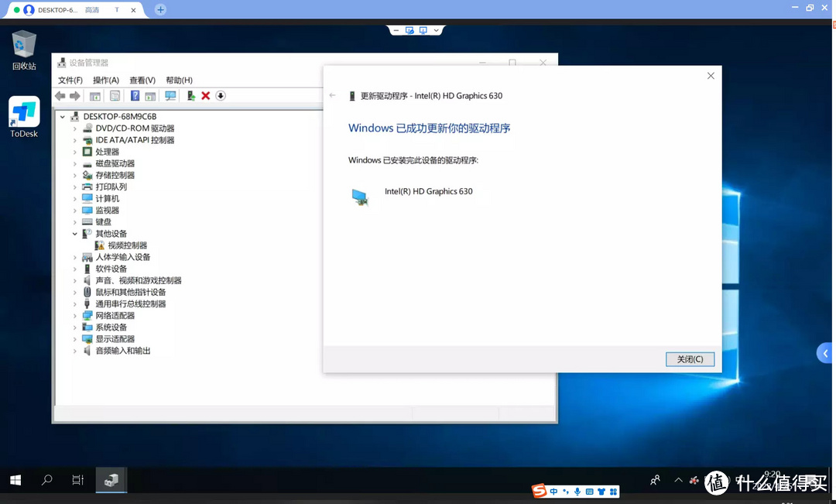Select the 鼠标和其他指针设备 tree item
836x504 pixels.
131,293
